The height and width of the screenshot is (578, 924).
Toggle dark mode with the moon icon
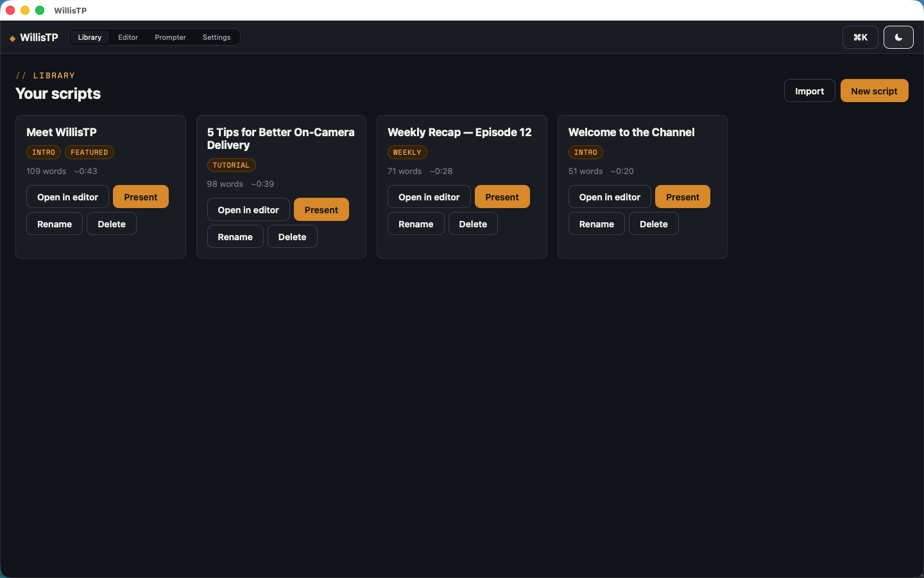click(x=898, y=37)
